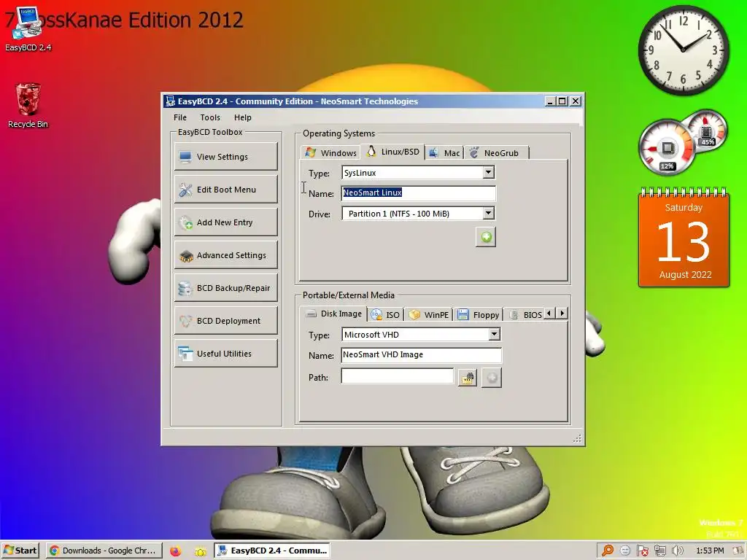
Task: Open the Start menu
Action: pos(20,551)
